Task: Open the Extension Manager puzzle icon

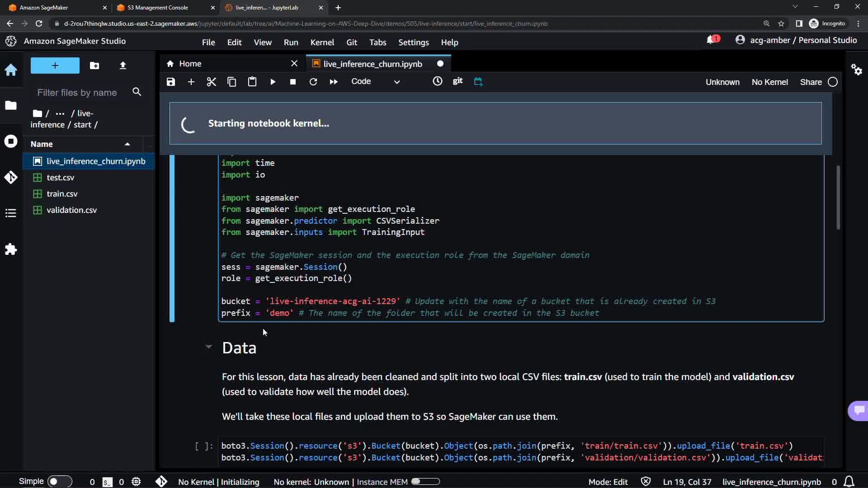Action: [11, 249]
